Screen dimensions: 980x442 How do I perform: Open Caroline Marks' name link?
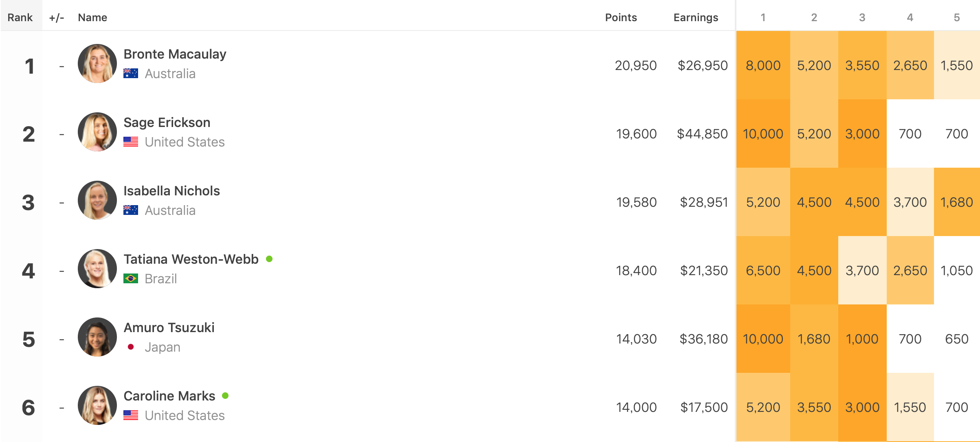tap(169, 396)
